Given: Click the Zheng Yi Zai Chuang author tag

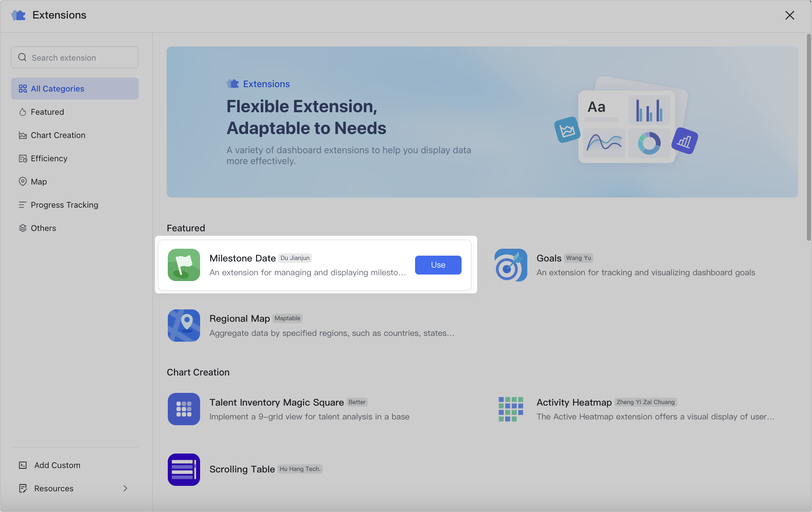Looking at the screenshot, I should [645, 402].
